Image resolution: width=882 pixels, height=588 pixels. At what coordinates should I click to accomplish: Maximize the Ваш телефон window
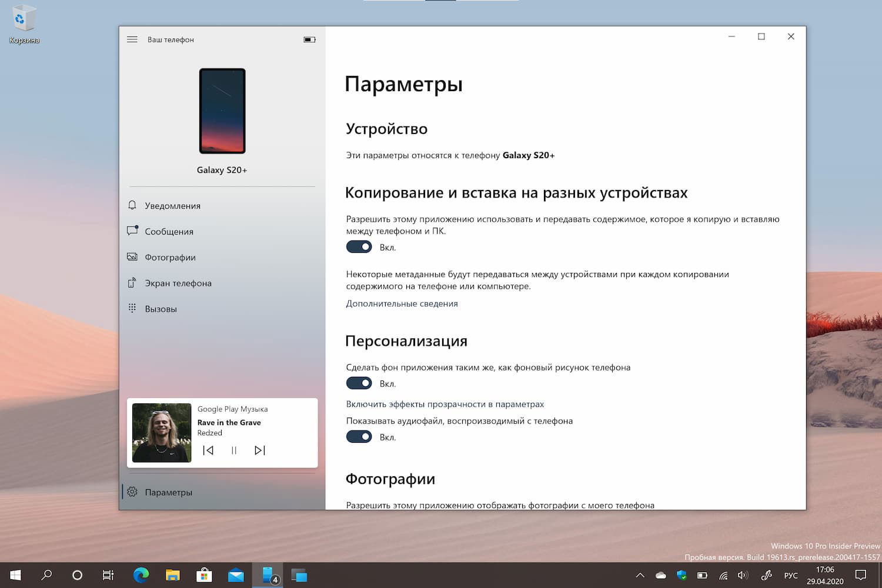[761, 36]
